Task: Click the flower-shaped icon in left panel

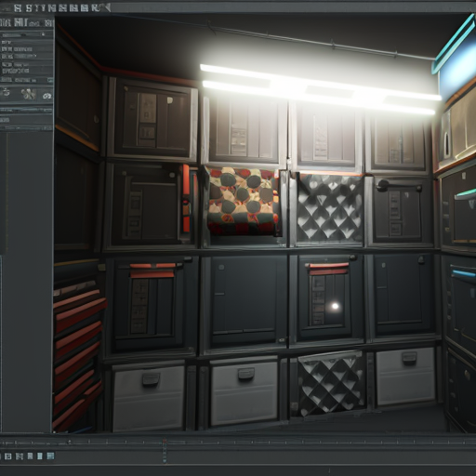Action: pos(29,94)
